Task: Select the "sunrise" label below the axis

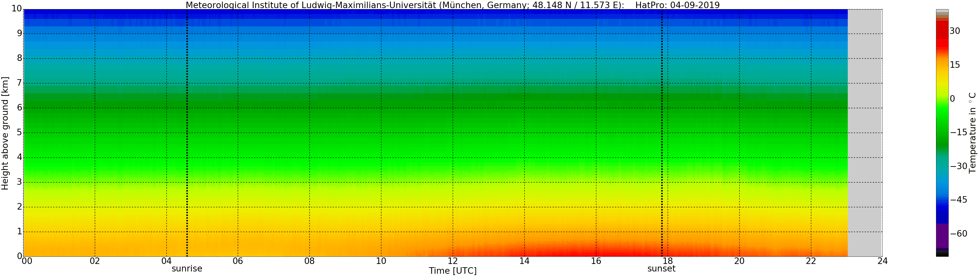Action: (x=187, y=269)
